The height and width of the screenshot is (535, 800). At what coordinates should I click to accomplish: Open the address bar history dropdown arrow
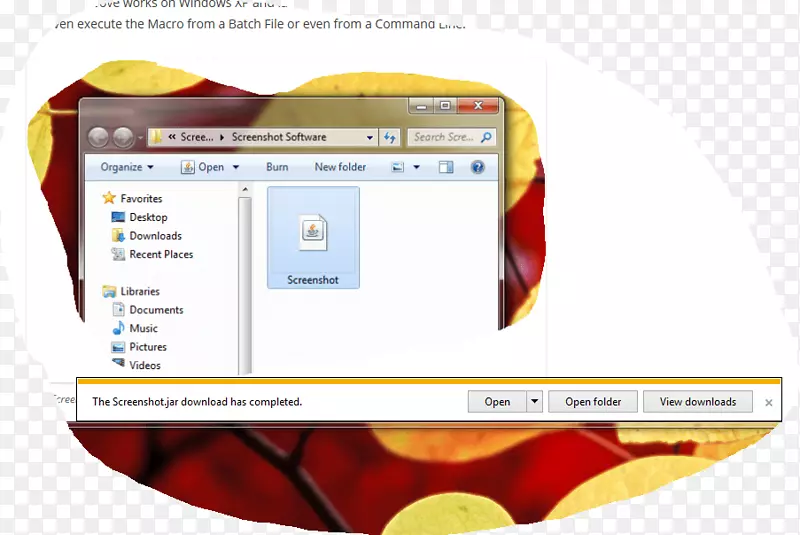[369, 138]
